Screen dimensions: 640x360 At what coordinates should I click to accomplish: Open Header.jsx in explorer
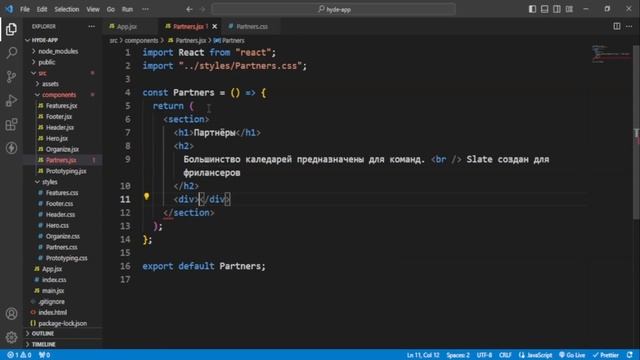(x=60, y=127)
